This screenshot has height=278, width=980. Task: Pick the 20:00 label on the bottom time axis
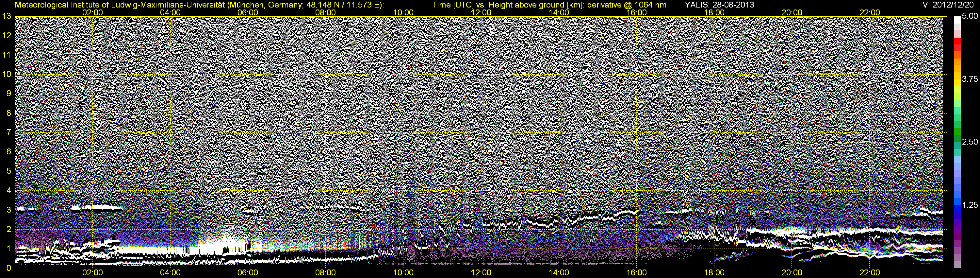[792, 273]
